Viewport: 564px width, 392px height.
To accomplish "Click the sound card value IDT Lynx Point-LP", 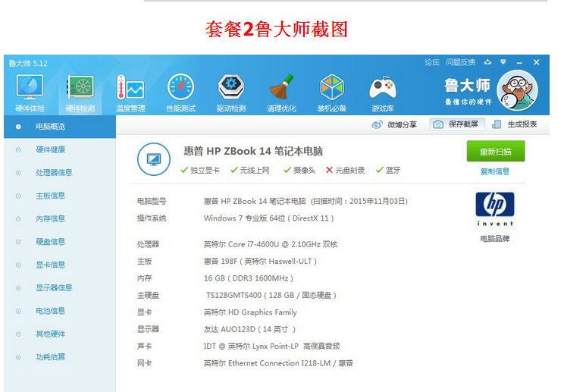I will pos(272,346).
